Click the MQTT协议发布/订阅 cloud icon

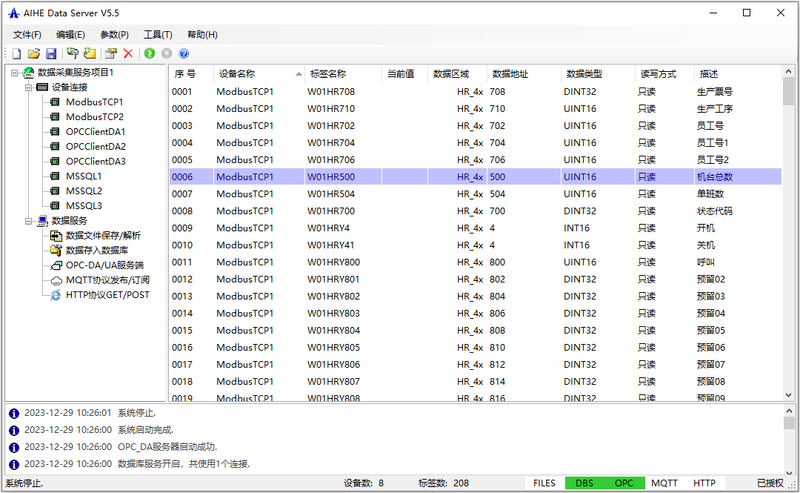(x=56, y=280)
